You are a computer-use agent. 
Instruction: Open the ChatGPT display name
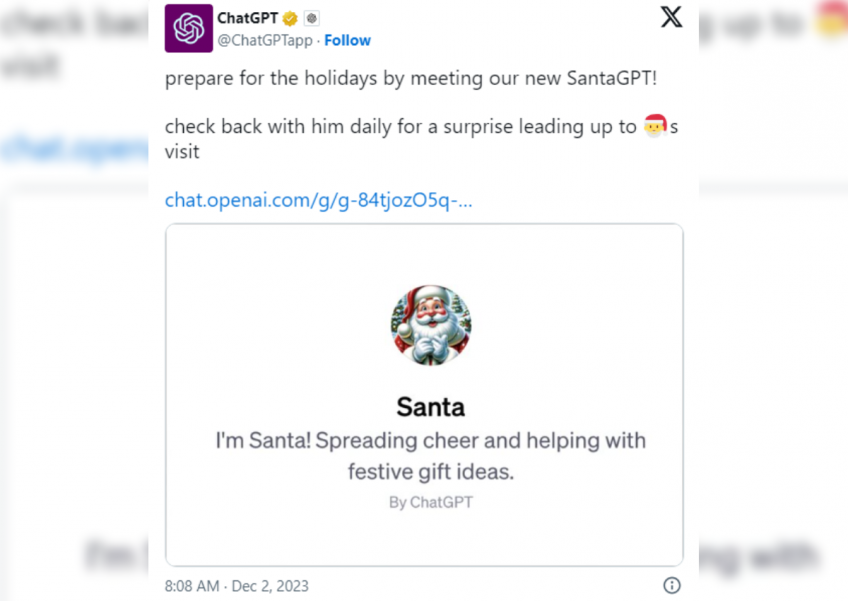[247, 18]
